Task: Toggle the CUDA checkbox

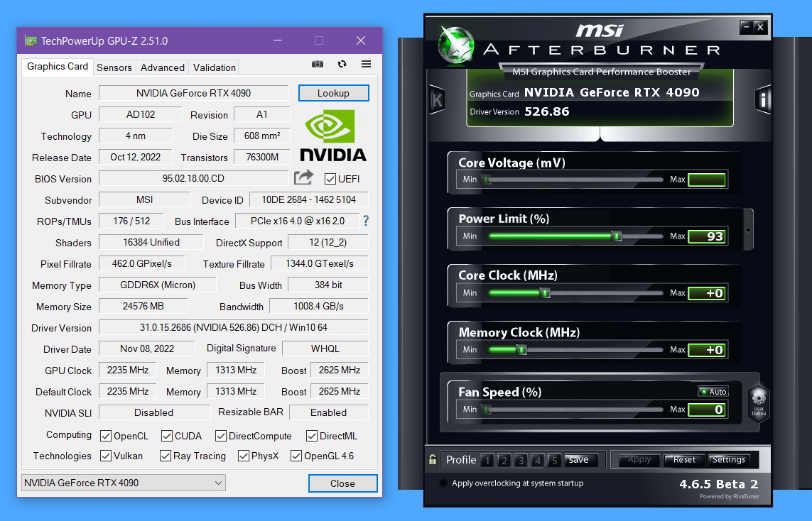Action: point(167,436)
